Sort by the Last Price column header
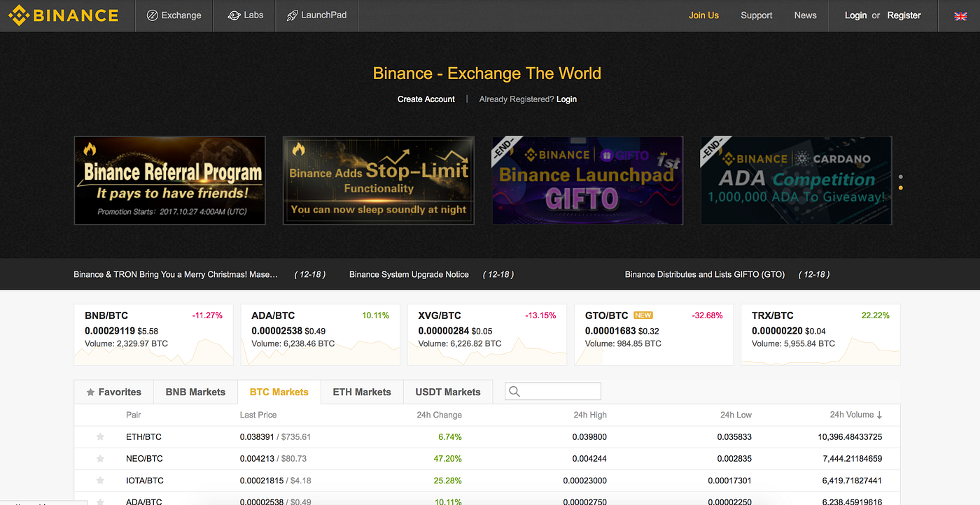Screen dimensions: 980x505 point(258,415)
